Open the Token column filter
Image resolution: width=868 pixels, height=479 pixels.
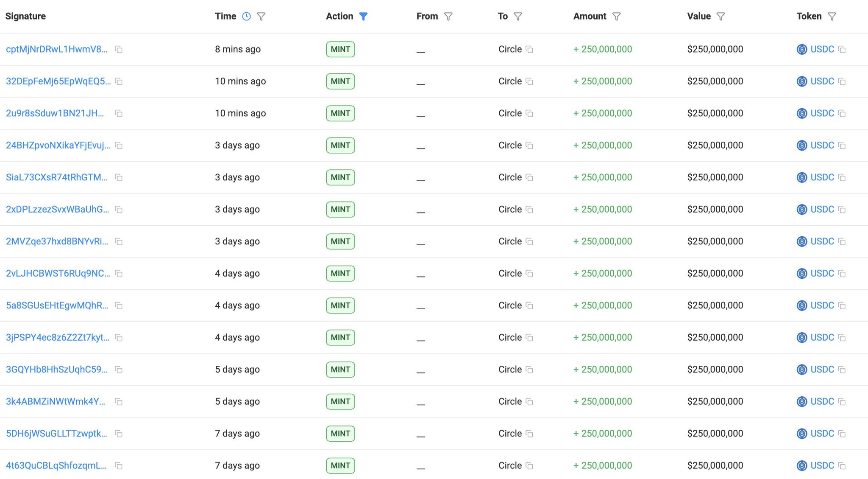[832, 17]
